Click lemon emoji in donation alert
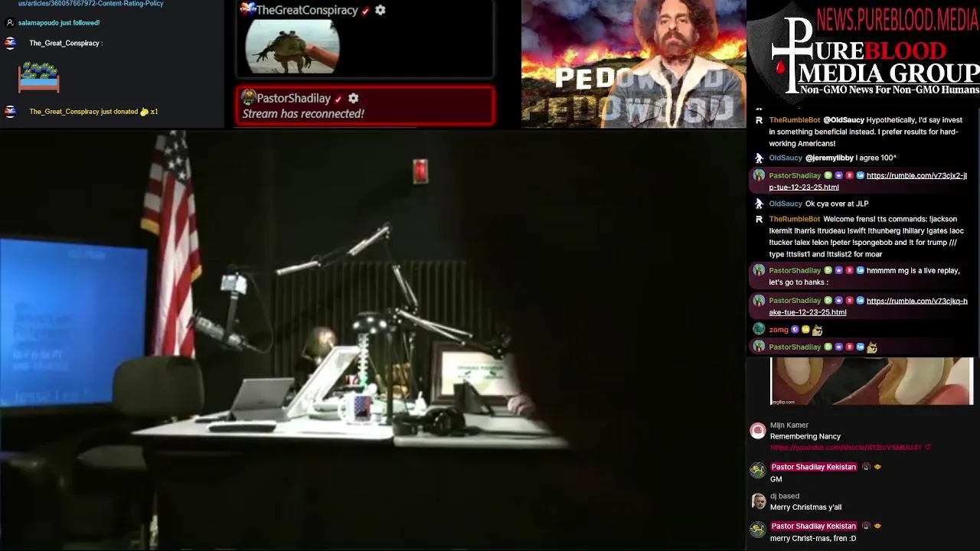 (x=144, y=112)
